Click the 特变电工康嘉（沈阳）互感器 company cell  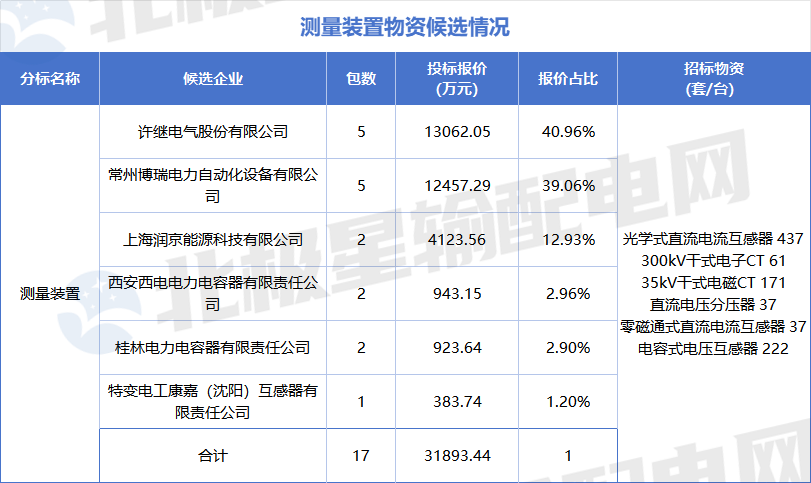213,401
